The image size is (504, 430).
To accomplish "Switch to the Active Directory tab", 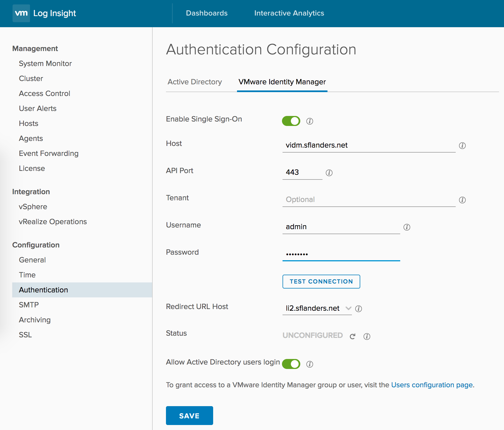I will [195, 82].
